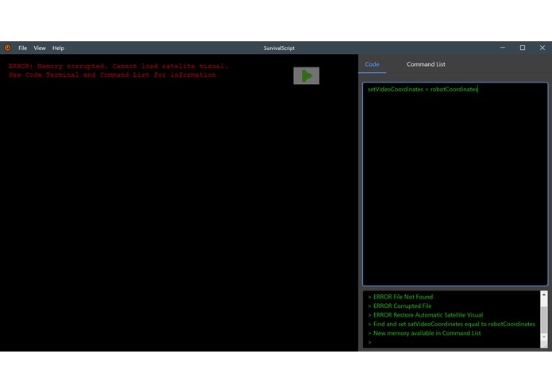Click the empty terminal prompt line
The image size is (552, 392).
pyautogui.click(x=369, y=343)
